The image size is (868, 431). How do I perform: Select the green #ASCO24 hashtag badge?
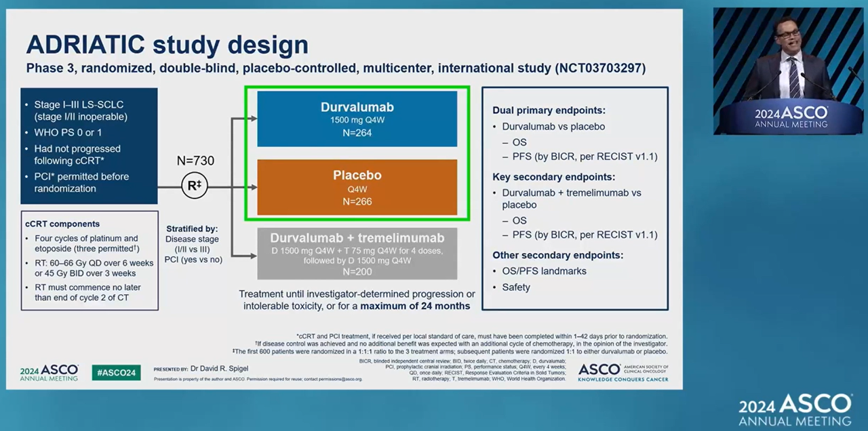click(x=116, y=373)
